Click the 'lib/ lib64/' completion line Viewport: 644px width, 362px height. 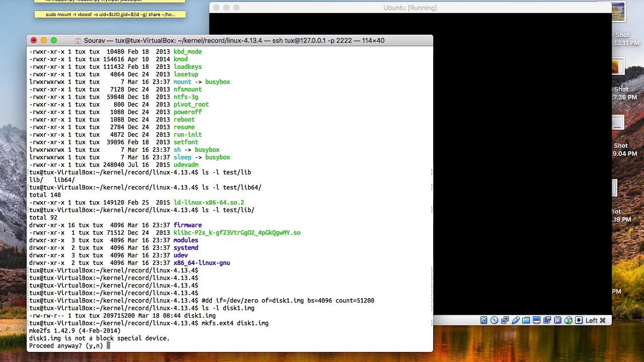point(52,180)
